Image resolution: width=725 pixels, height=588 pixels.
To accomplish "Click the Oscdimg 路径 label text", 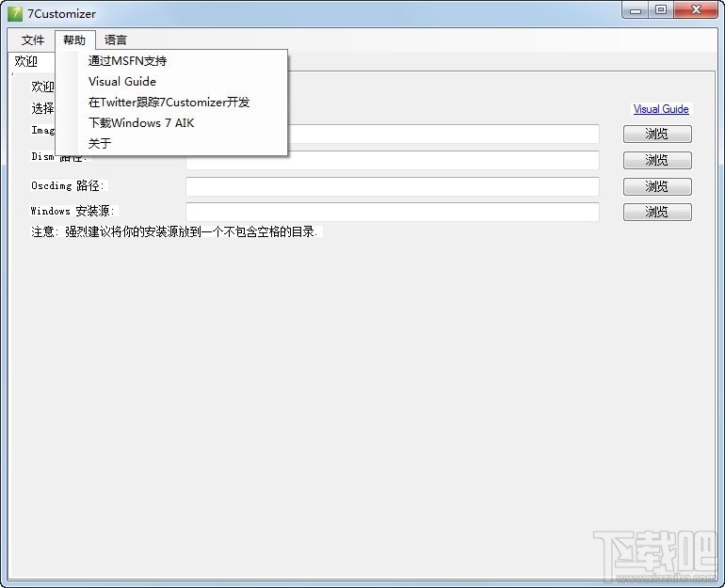I will (69, 185).
